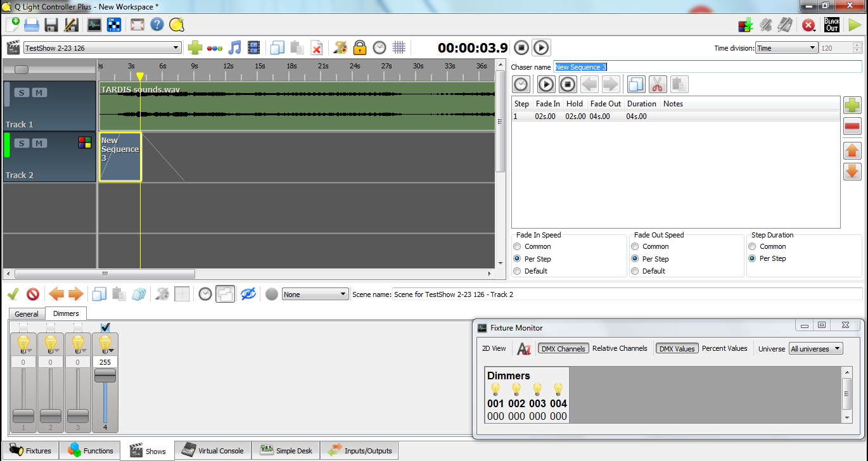Image resolution: width=868 pixels, height=461 pixels.
Task: Open chaser speed dial clock icon
Action: (521, 84)
